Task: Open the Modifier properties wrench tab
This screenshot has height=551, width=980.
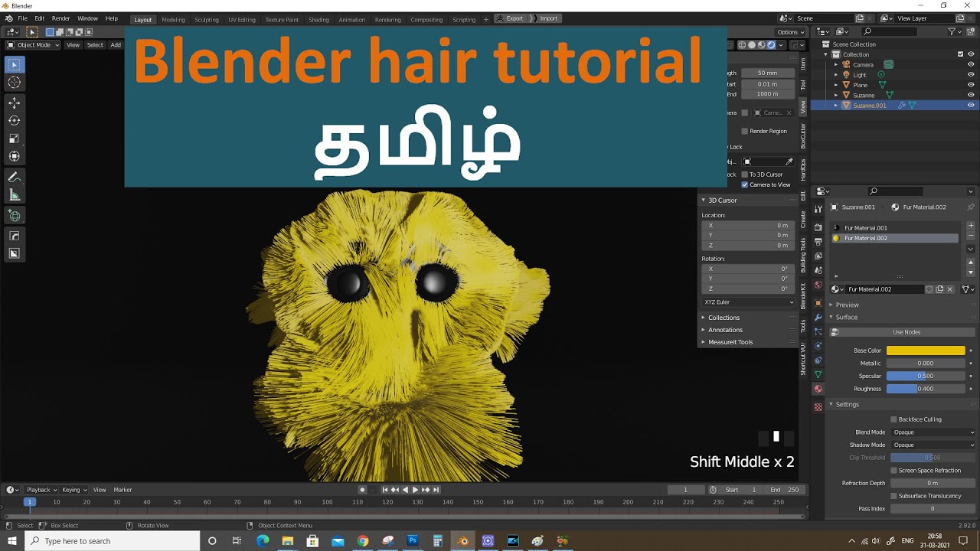Action: click(818, 318)
